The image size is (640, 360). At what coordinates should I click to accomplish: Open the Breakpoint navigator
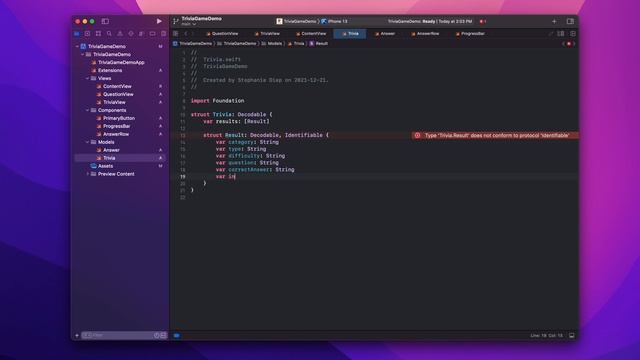tap(152, 34)
